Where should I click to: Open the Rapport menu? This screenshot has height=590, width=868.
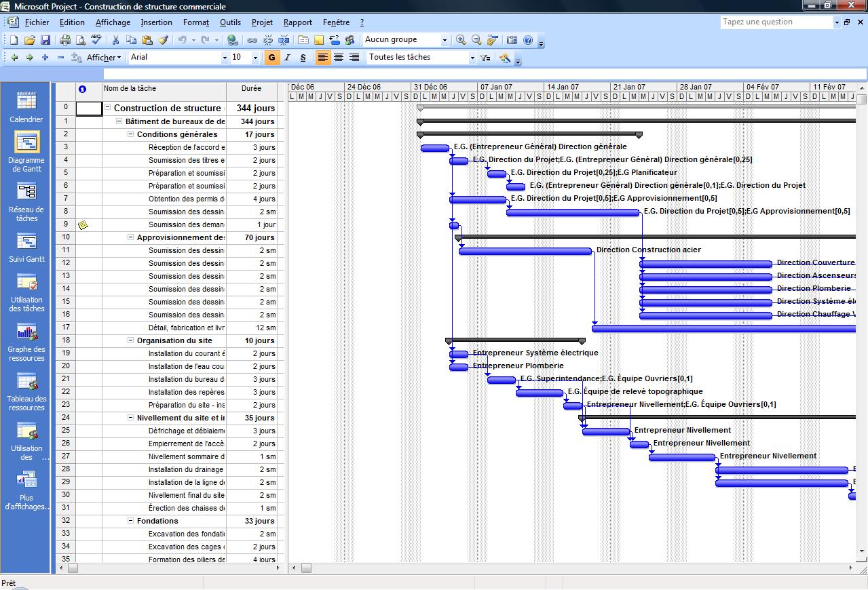click(x=298, y=22)
